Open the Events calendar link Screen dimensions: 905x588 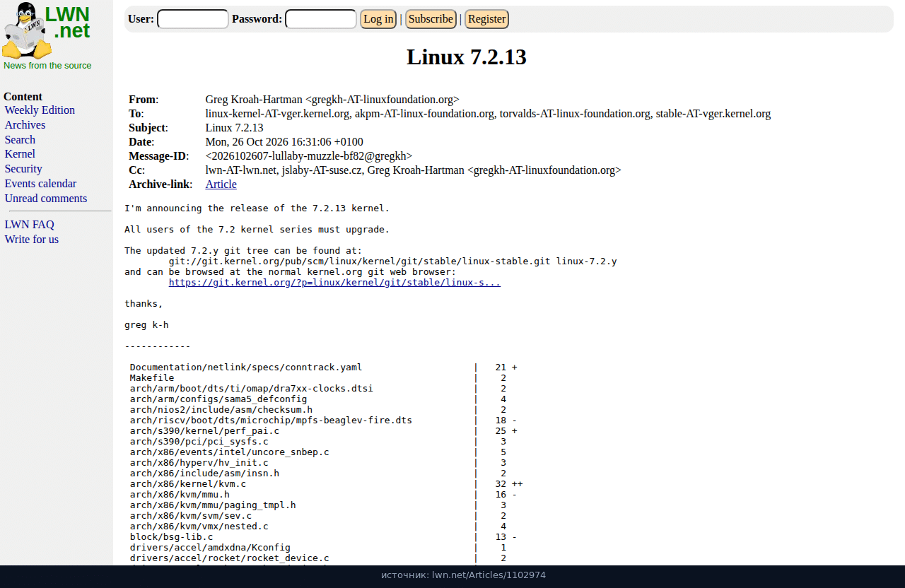point(40,184)
